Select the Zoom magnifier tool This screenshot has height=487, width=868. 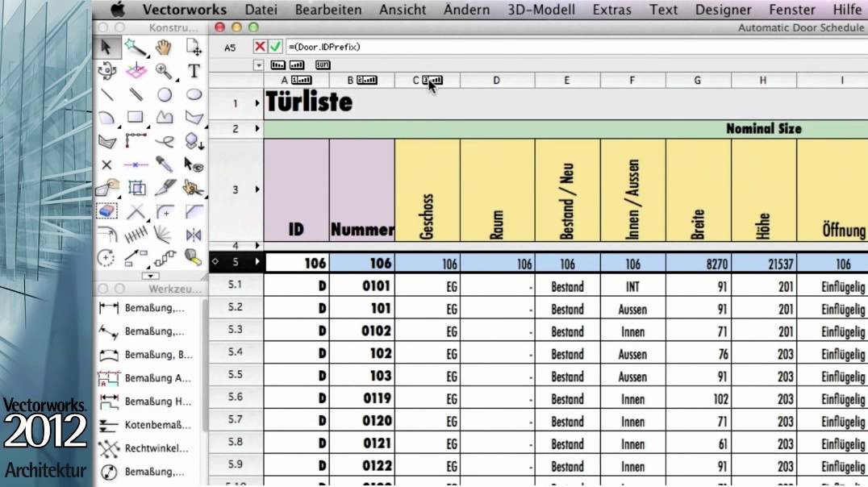164,71
